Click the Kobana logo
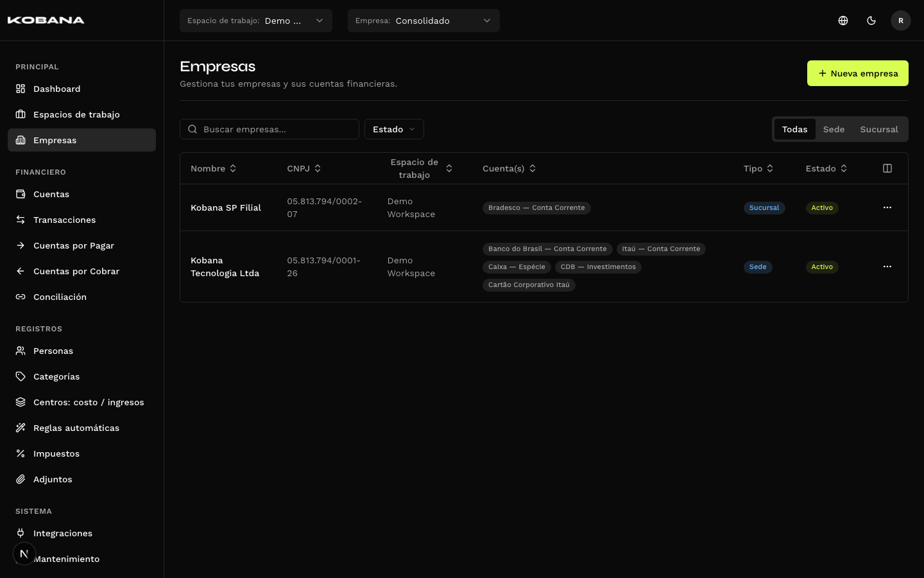 46,21
